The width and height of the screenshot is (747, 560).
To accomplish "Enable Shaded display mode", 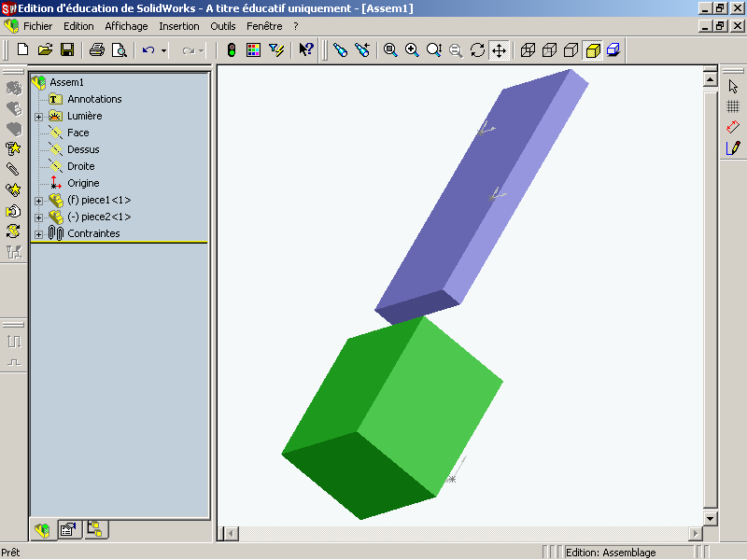I will pyautogui.click(x=593, y=50).
